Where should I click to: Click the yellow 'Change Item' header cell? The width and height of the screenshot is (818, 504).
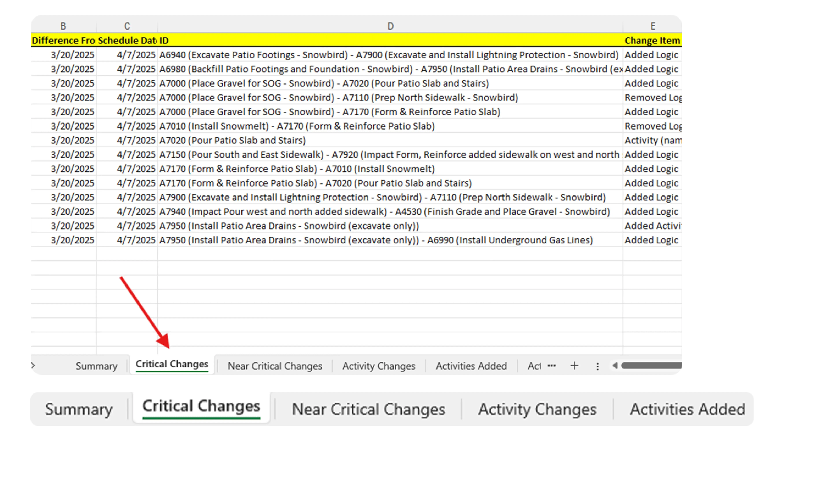(x=652, y=40)
